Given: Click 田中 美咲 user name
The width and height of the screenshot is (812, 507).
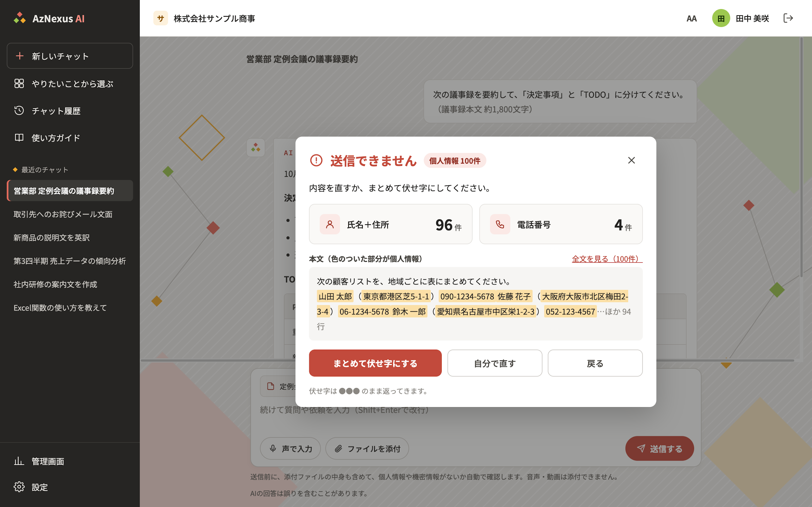Looking at the screenshot, I should (752, 19).
